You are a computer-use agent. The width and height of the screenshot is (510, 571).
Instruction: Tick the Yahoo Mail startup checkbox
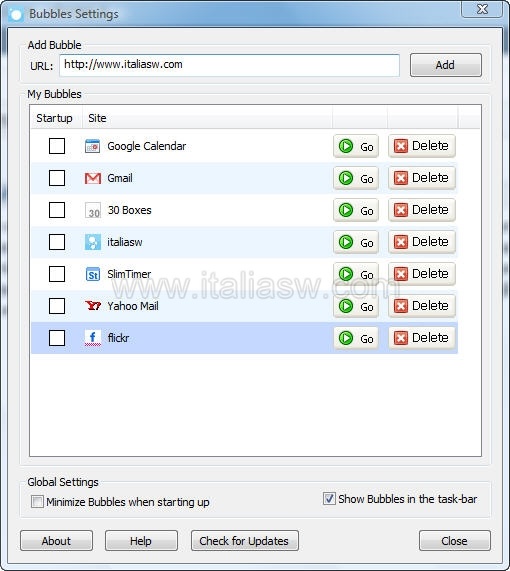(57, 306)
